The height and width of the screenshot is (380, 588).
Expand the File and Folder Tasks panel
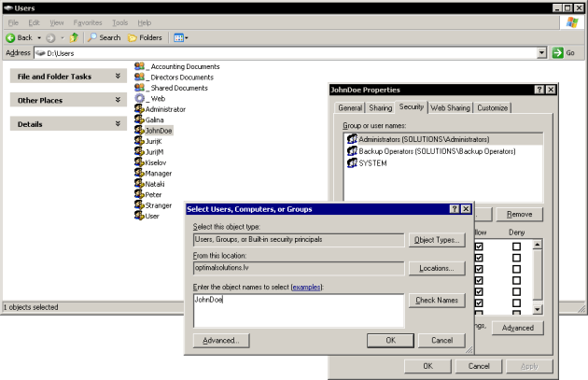coord(118,76)
